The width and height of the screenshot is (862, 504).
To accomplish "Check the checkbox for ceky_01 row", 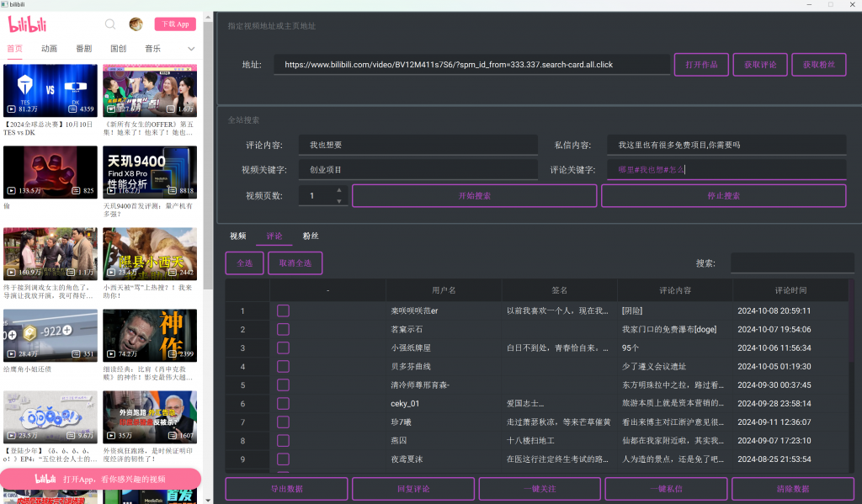I will pyautogui.click(x=283, y=403).
